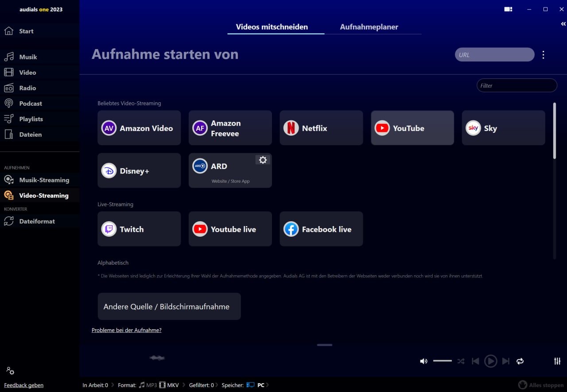Click Andere Quelle / Bildschirmaufnahme button
Viewport: 567px width, 392px height.
click(x=169, y=306)
